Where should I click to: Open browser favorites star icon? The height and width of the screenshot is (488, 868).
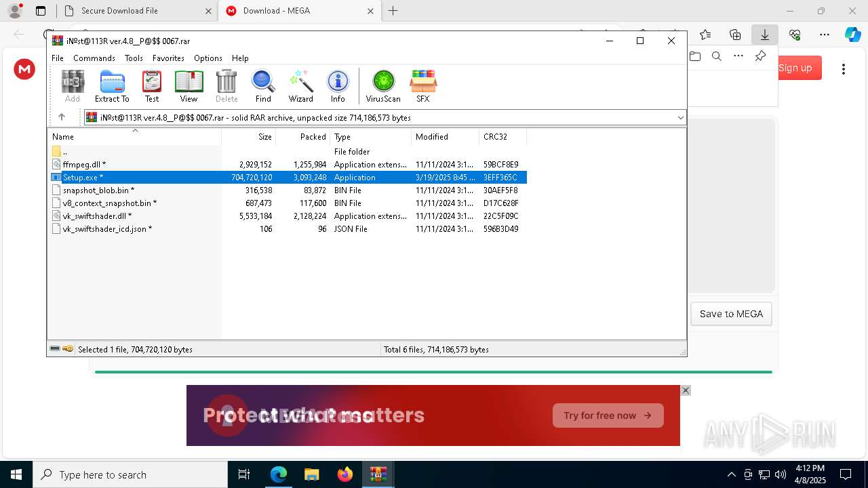(x=705, y=35)
